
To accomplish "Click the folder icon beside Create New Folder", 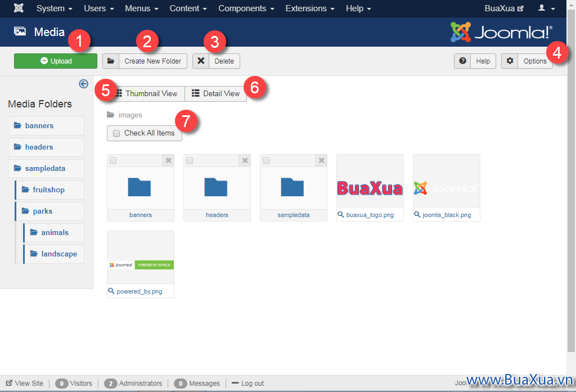I will pos(111,61).
